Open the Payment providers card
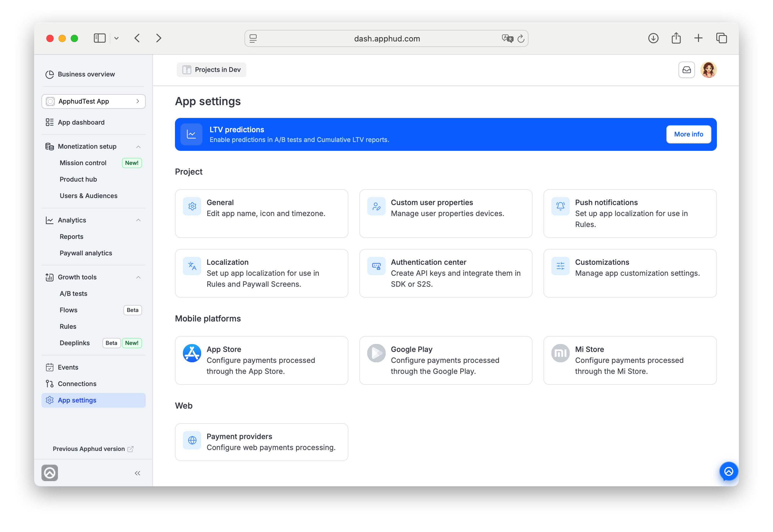The width and height of the screenshot is (773, 532). 262,442
